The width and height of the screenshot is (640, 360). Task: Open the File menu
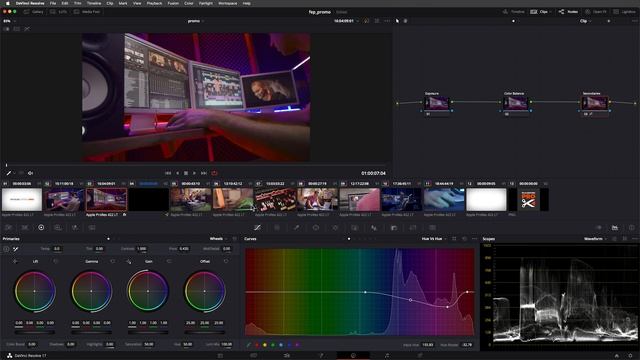[x=53, y=3]
